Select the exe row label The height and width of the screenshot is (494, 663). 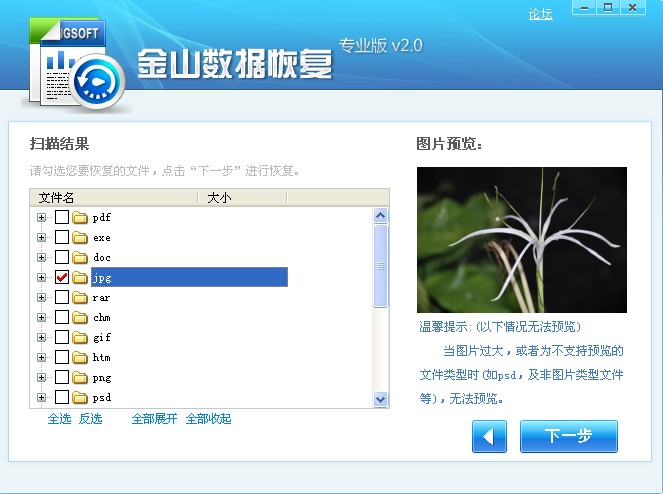coord(102,238)
